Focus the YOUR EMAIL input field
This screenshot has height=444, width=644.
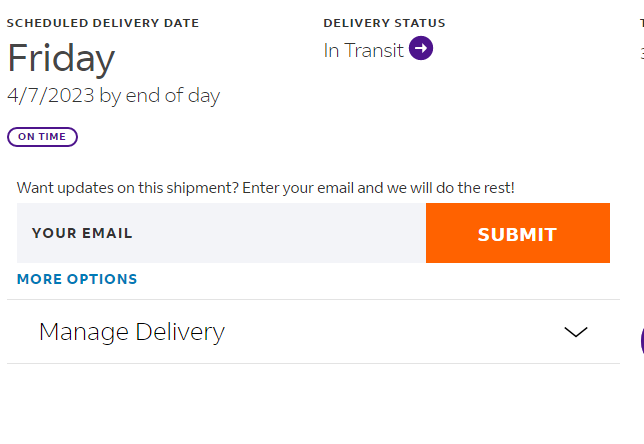point(221,233)
